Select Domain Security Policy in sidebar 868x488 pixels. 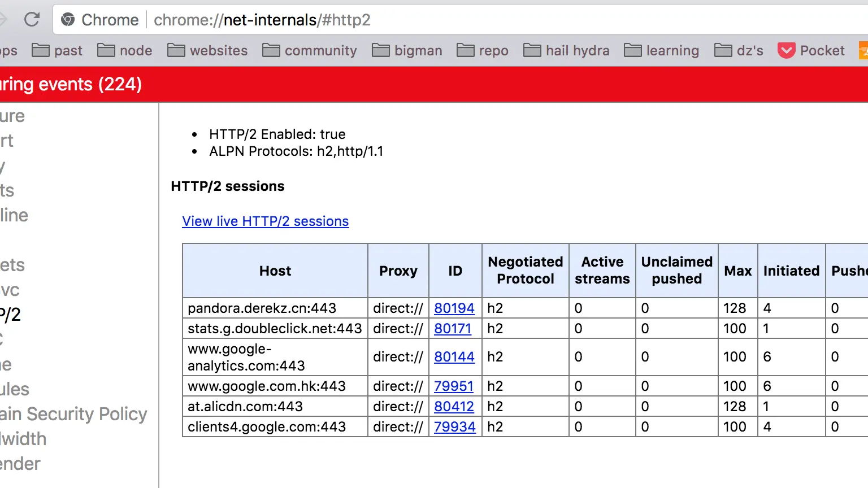tap(73, 414)
